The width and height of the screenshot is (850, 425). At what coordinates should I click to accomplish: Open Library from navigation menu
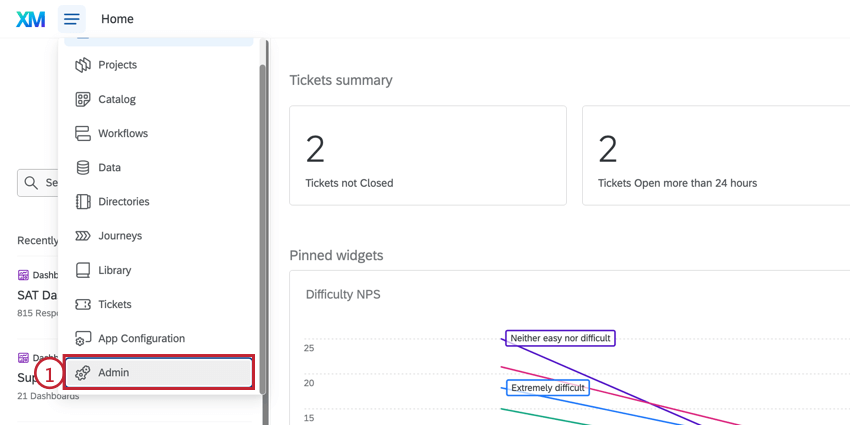coord(115,270)
